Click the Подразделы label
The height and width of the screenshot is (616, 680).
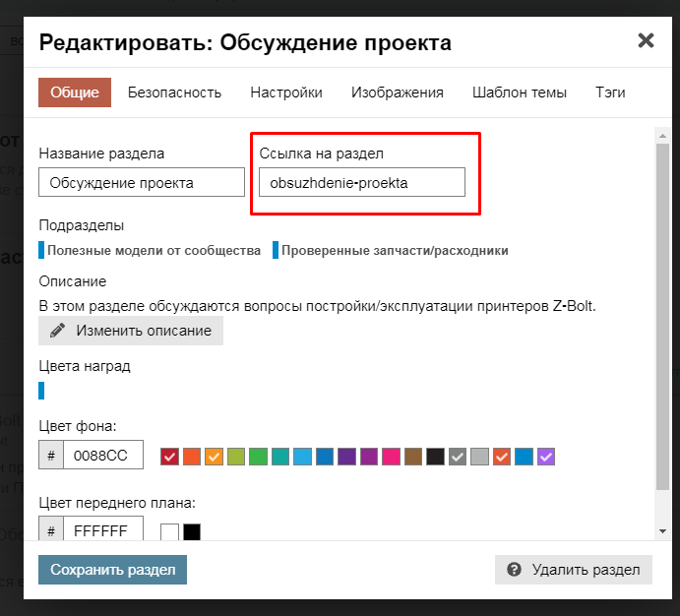coord(81,225)
